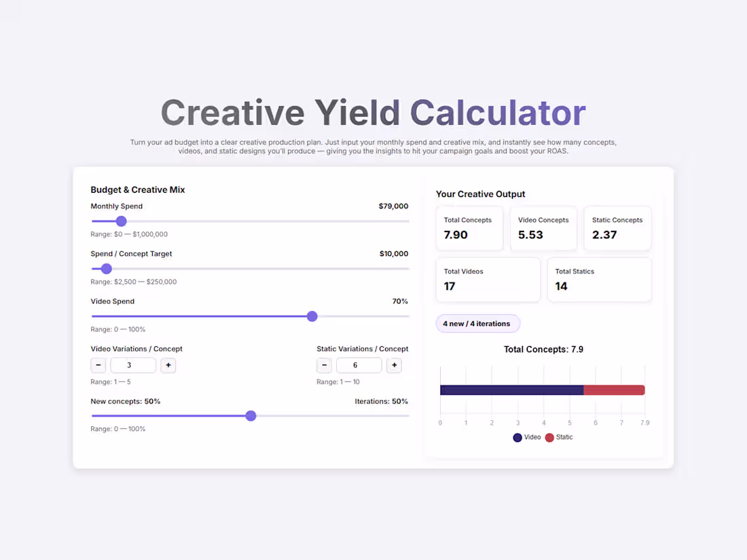Click the Creative Yield Calculator heading

373,112
